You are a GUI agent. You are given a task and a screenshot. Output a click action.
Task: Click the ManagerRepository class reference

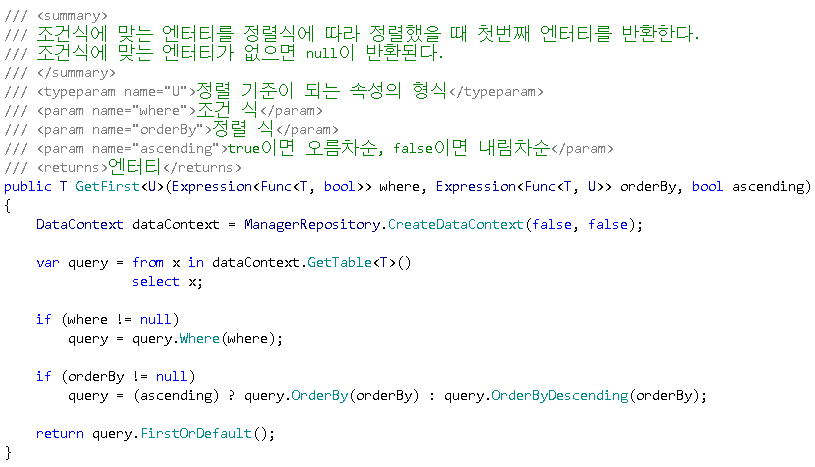(x=312, y=225)
